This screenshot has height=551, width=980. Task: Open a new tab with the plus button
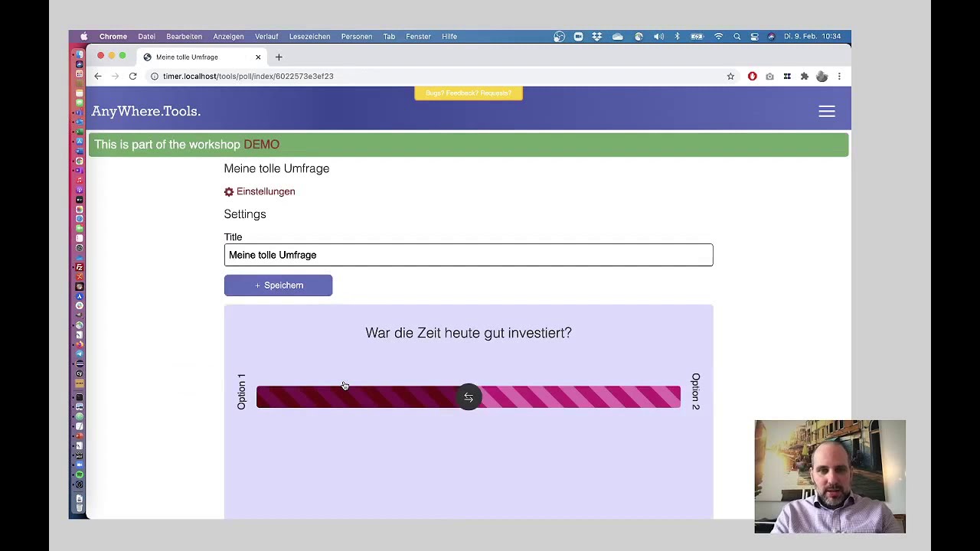point(279,57)
